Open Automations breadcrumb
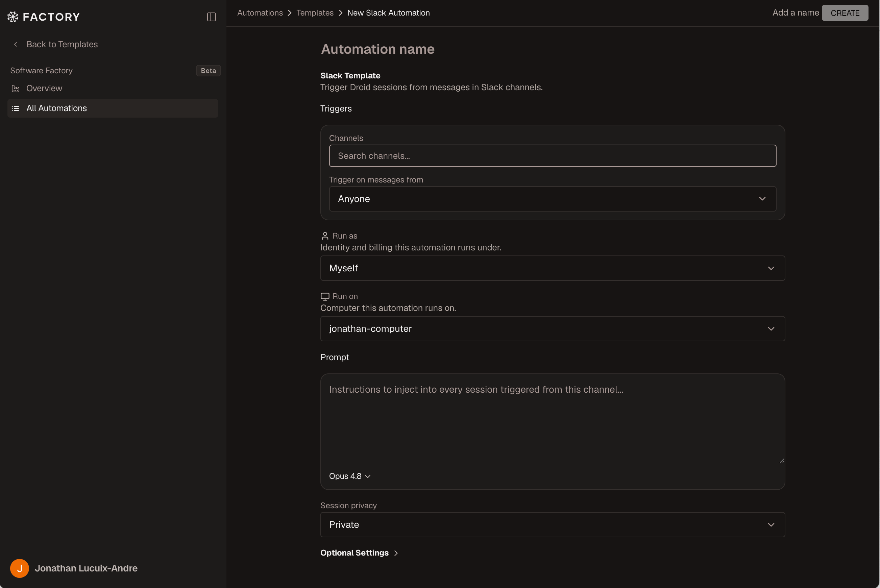The height and width of the screenshot is (588, 880). tap(260, 13)
